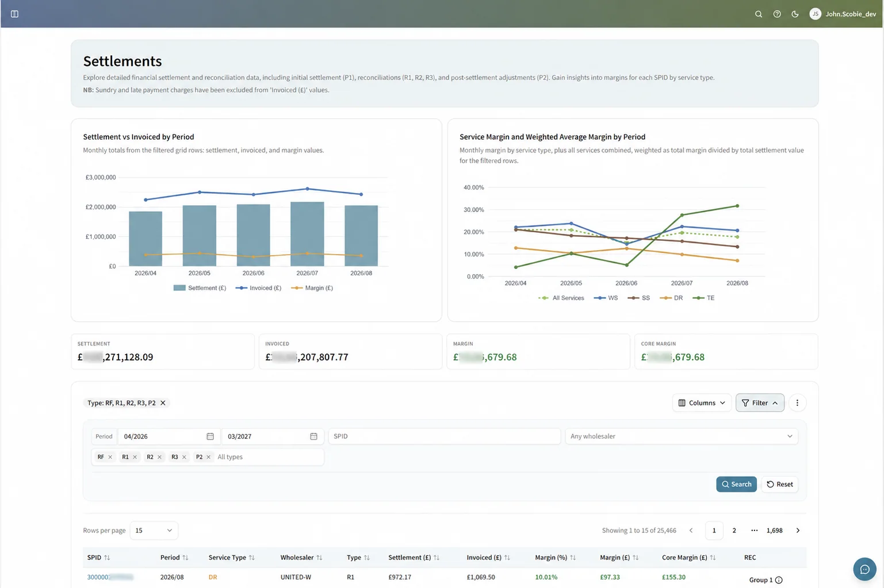Remove the RF type tag

(110, 457)
